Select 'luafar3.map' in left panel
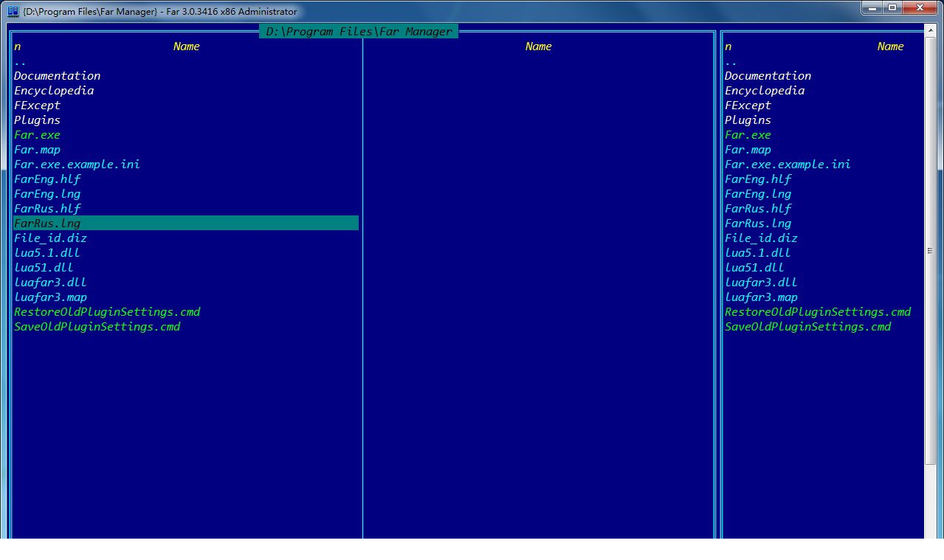The width and height of the screenshot is (944, 560). [x=50, y=297]
